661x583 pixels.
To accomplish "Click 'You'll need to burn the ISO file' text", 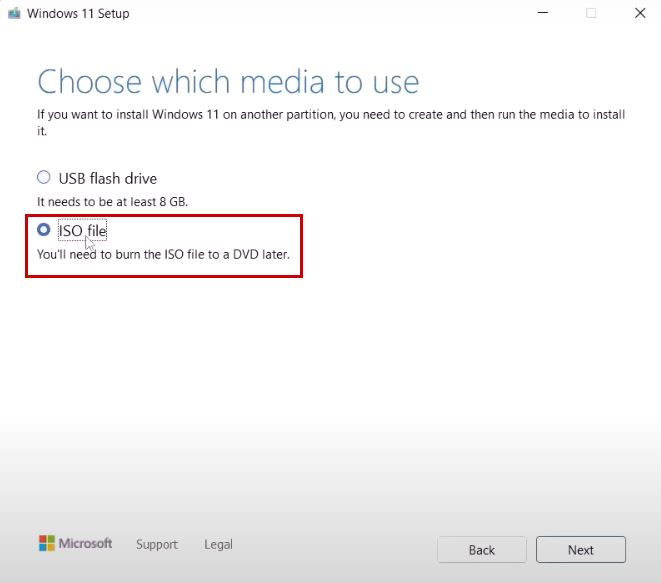I will (163, 254).
